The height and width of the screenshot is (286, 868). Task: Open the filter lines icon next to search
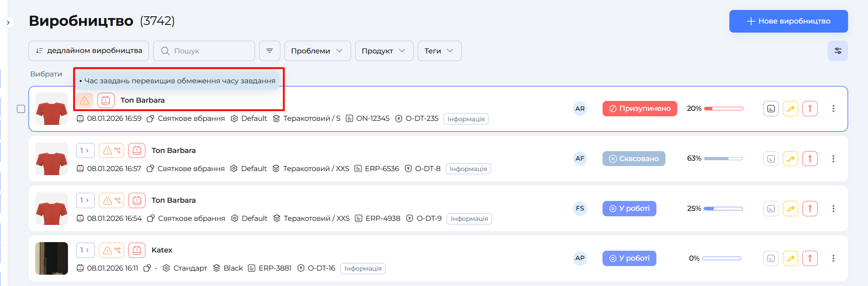(270, 51)
